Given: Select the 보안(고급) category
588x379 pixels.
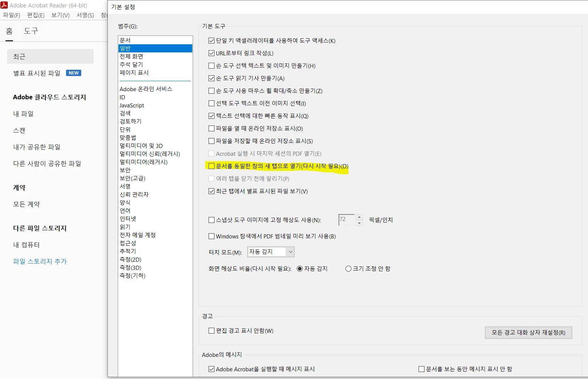Looking at the screenshot, I should point(155,178).
